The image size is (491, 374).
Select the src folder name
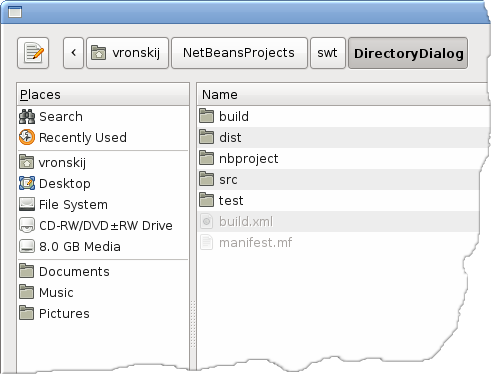click(228, 180)
